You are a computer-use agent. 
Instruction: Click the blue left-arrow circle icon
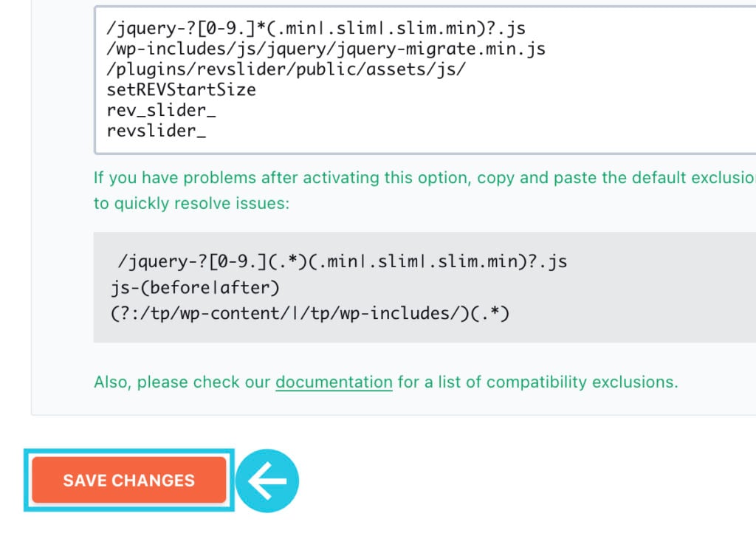tap(267, 481)
